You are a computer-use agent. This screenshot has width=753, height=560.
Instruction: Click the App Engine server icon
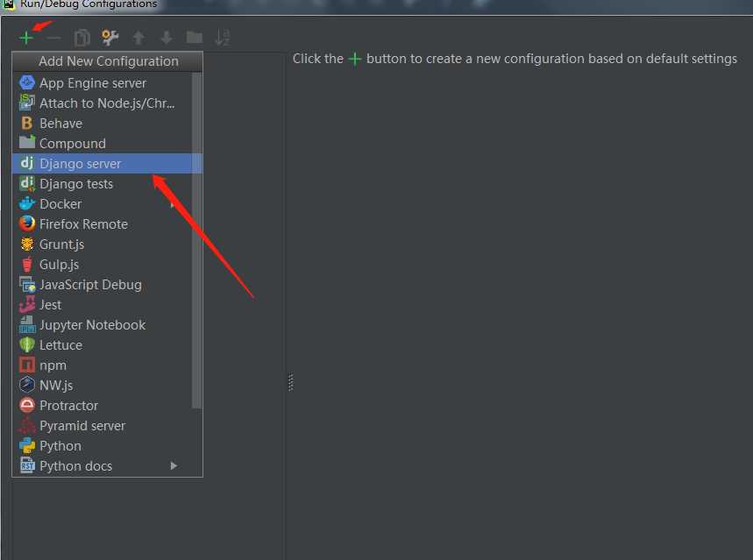(x=27, y=82)
